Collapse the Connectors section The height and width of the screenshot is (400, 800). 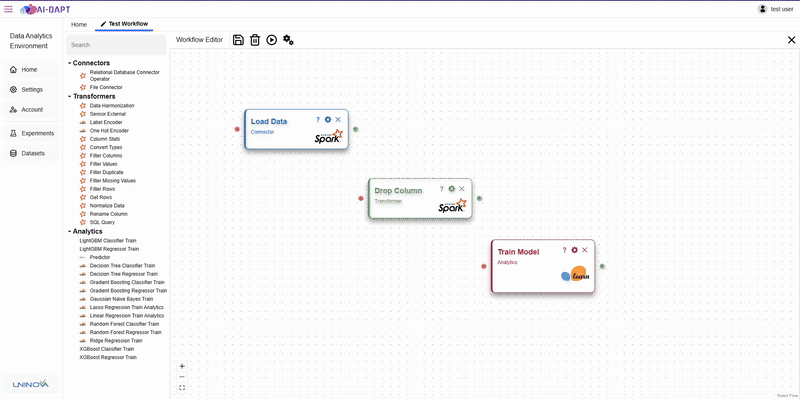(69, 63)
